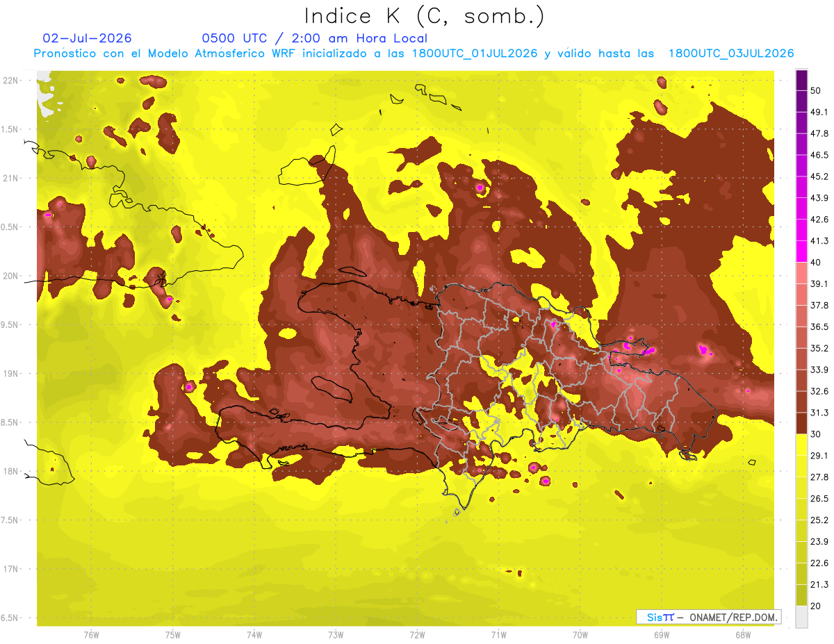Image resolution: width=834 pixels, height=644 pixels.
Task: Click the "22N" latitude axis label
Action: tap(11, 81)
